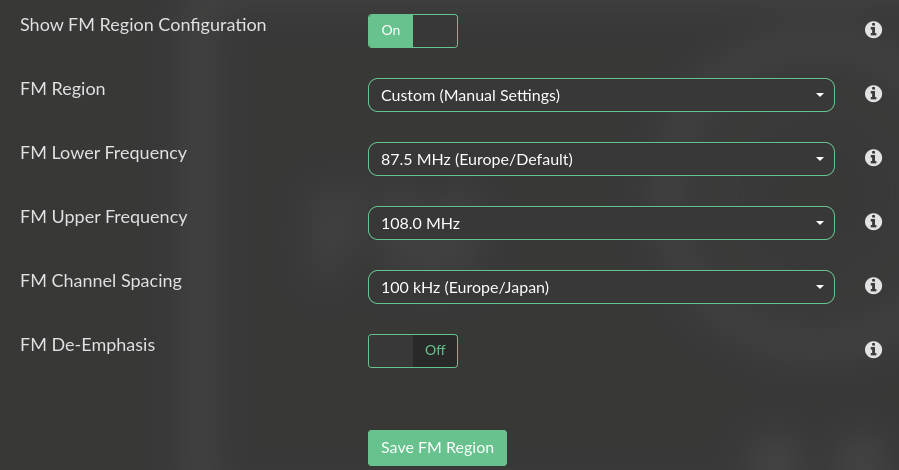Click info icon beside Show FM Region Configuration
Image resolution: width=899 pixels, height=470 pixels.
(x=872, y=30)
